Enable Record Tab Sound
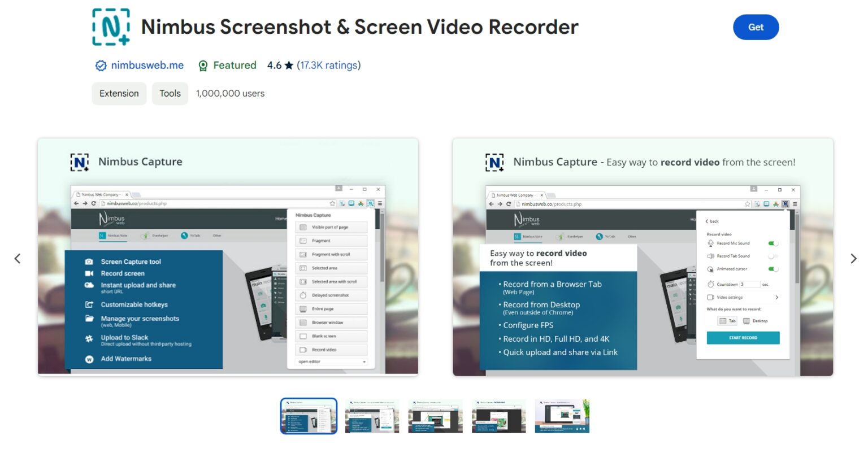The width and height of the screenshot is (868, 453). point(774,255)
